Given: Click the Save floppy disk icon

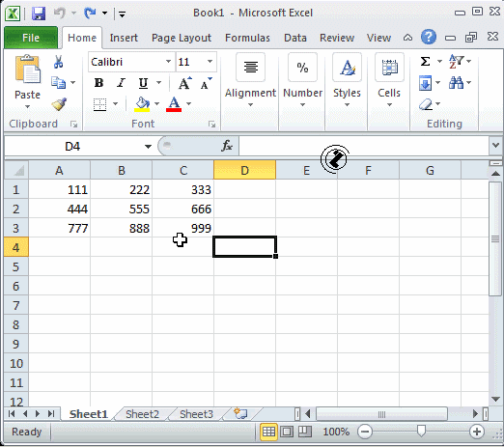Looking at the screenshot, I should tap(39, 14).
